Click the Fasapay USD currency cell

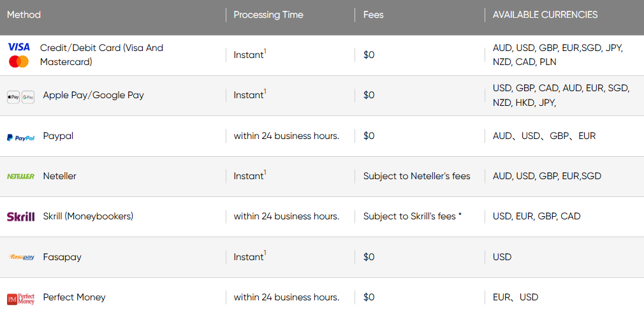pyautogui.click(x=502, y=257)
